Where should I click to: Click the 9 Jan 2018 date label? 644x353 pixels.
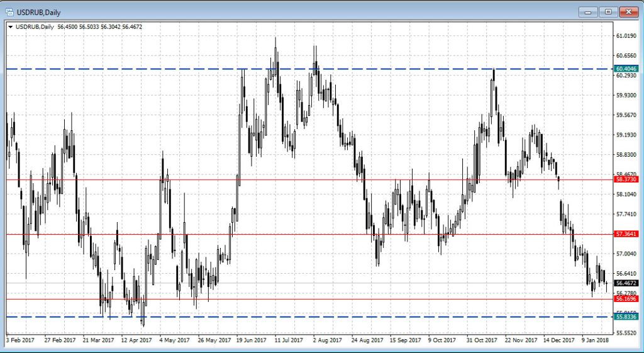pyautogui.click(x=596, y=340)
